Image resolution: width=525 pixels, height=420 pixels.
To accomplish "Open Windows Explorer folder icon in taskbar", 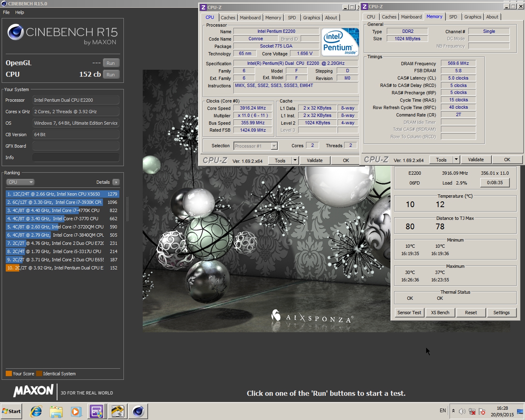I will 56,411.
